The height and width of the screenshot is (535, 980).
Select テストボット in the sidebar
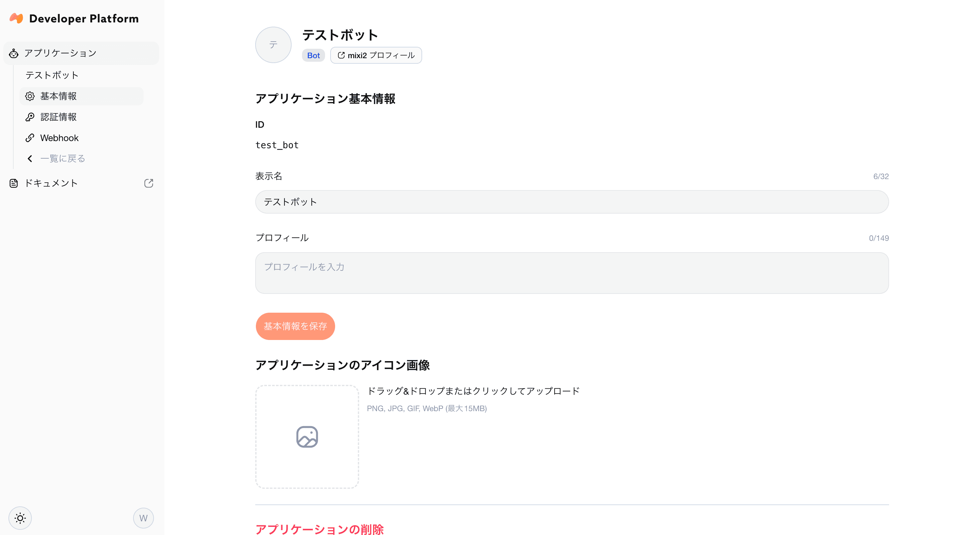click(x=53, y=75)
